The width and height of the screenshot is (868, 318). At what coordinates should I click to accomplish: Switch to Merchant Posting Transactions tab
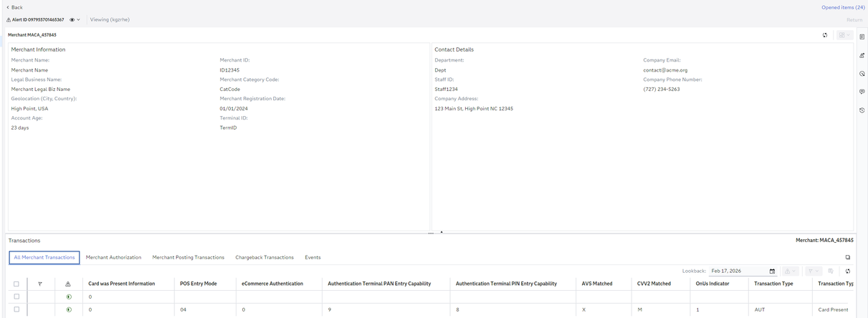[x=189, y=257]
